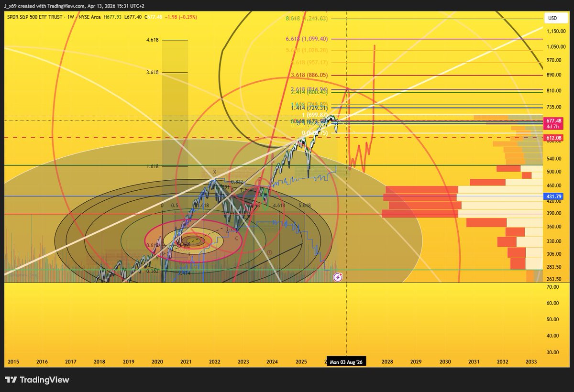Click the 70.00 lower pane axis label
This screenshot has height=392, width=574.
553,286
